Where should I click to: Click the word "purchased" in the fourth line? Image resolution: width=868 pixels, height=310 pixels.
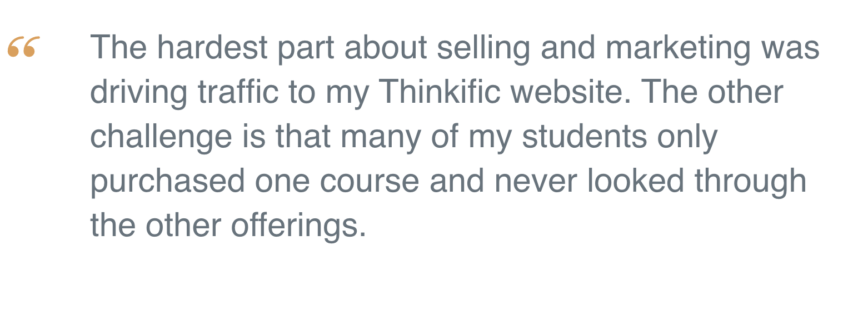click(x=167, y=182)
